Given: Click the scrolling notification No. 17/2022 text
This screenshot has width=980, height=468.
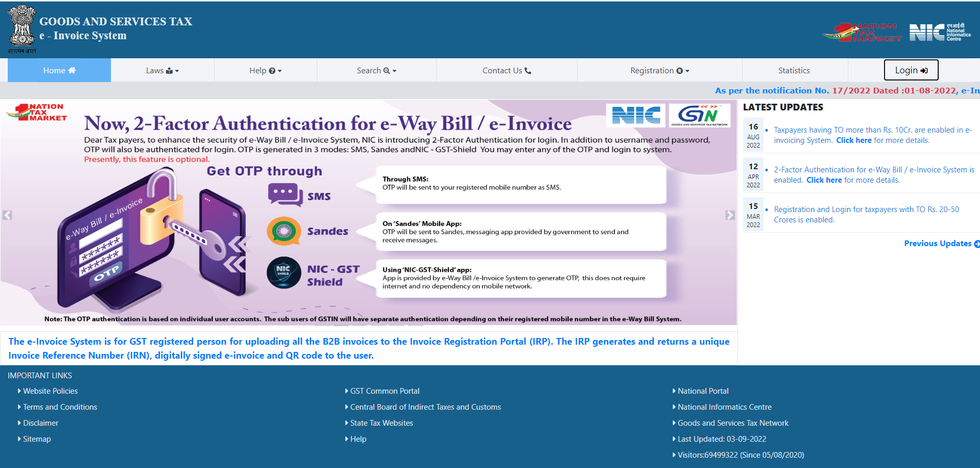Looking at the screenshot, I should pyautogui.click(x=847, y=90).
